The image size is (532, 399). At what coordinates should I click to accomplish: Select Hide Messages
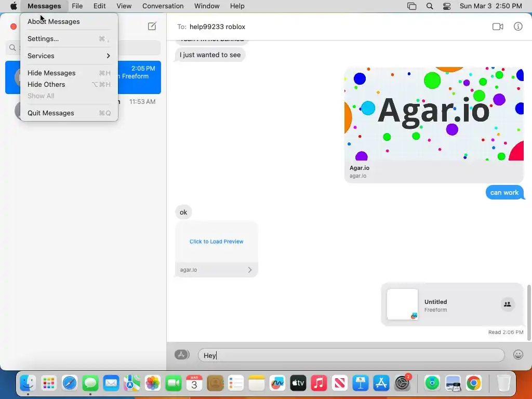69,73
